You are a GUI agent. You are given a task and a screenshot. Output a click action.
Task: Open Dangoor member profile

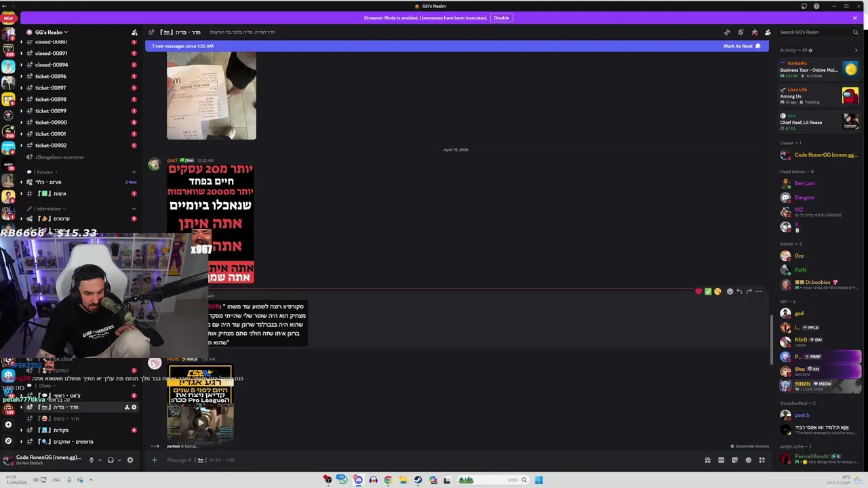pos(820,198)
